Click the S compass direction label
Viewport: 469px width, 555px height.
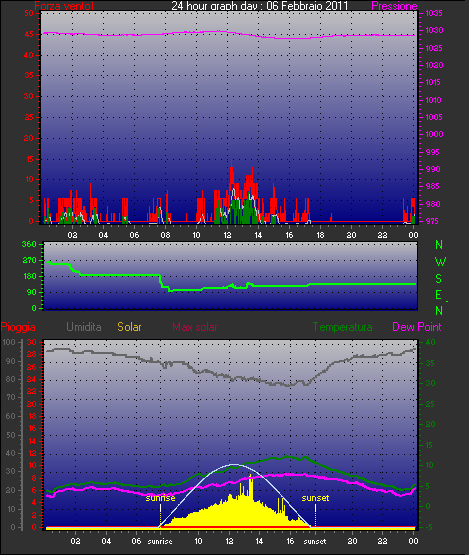pos(439,279)
